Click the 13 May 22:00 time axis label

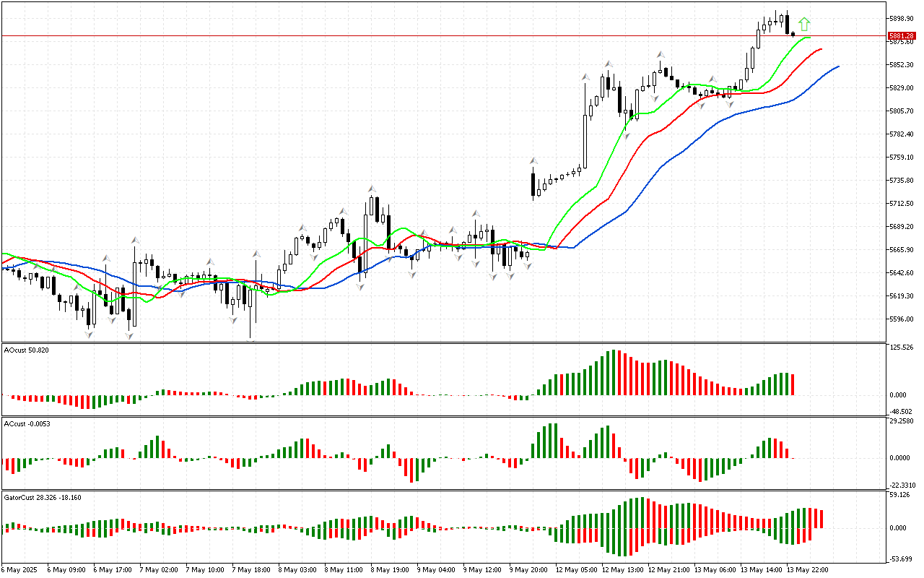click(x=807, y=569)
